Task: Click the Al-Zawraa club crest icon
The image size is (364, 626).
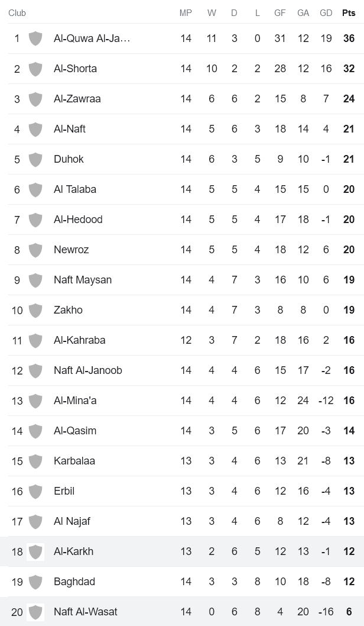Action: [35, 99]
